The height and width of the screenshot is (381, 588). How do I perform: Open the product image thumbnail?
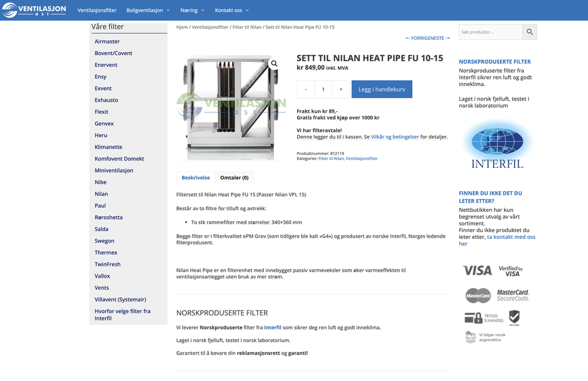click(x=230, y=108)
